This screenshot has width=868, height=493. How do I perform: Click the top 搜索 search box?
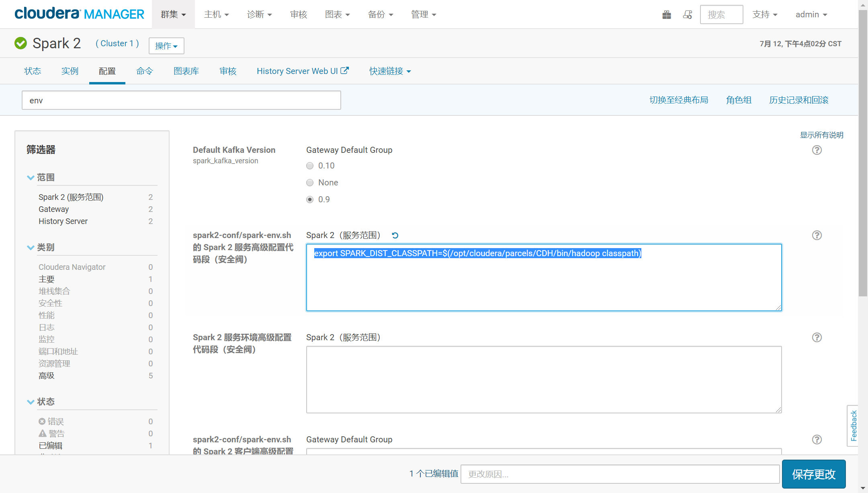tap(721, 14)
